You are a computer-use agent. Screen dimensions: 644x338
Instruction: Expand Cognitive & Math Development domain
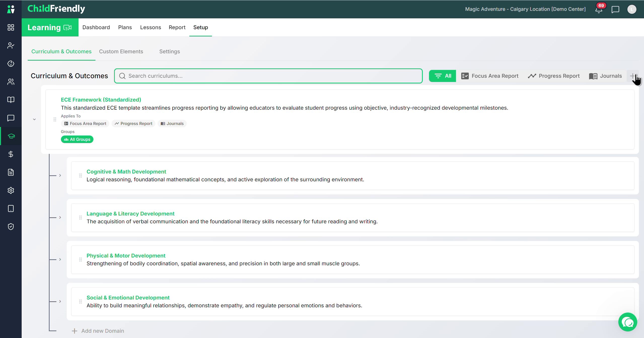click(60, 176)
